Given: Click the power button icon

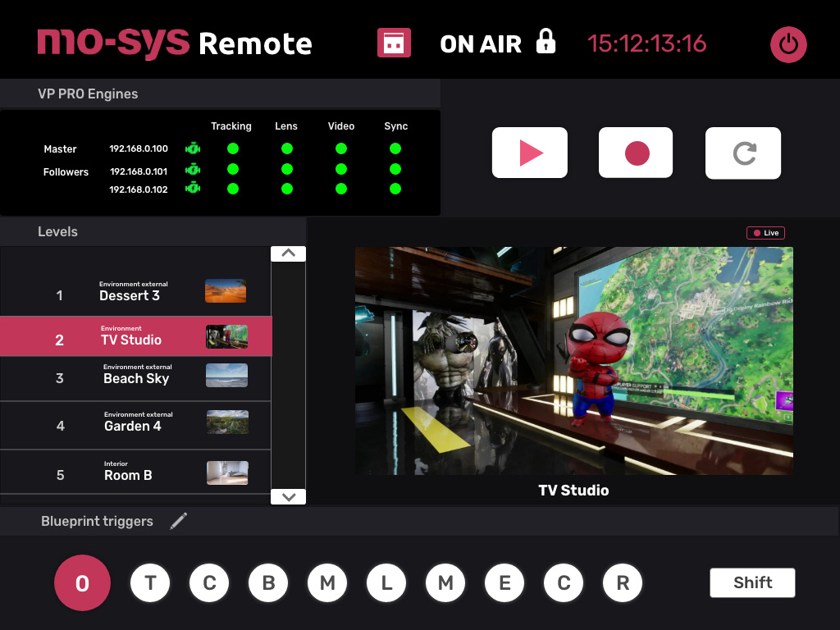Looking at the screenshot, I should [788, 44].
